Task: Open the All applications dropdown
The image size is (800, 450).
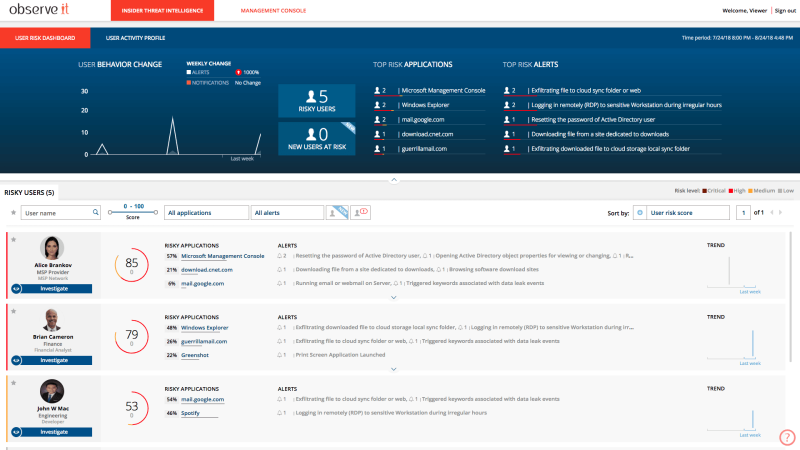Action: (207, 212)
